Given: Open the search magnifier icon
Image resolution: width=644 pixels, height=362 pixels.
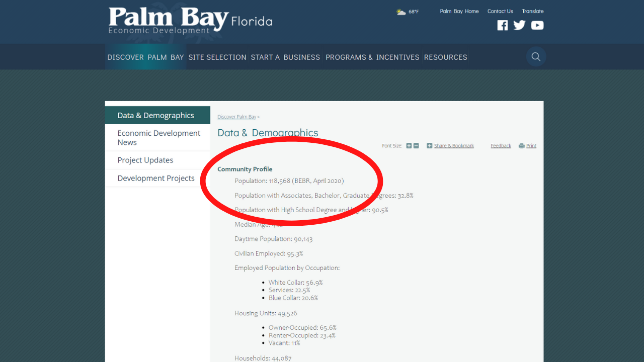Looking at the screenshot, I should coord(535,56).
